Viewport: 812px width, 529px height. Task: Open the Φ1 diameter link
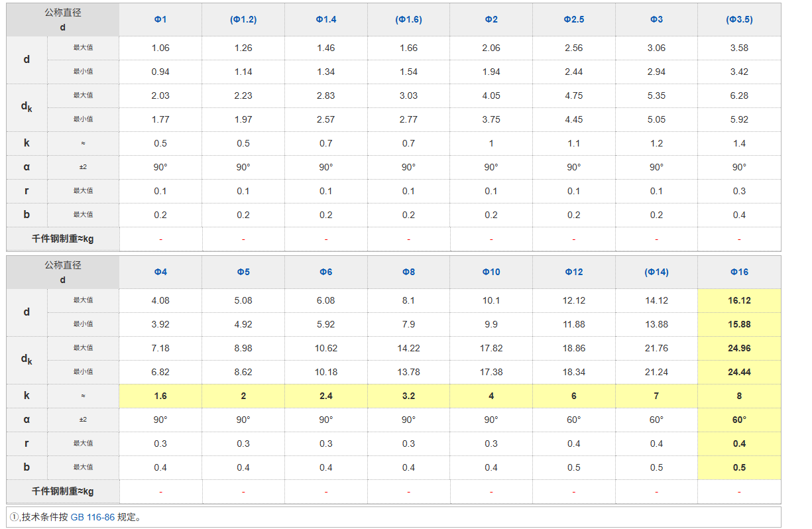[160, 20]
